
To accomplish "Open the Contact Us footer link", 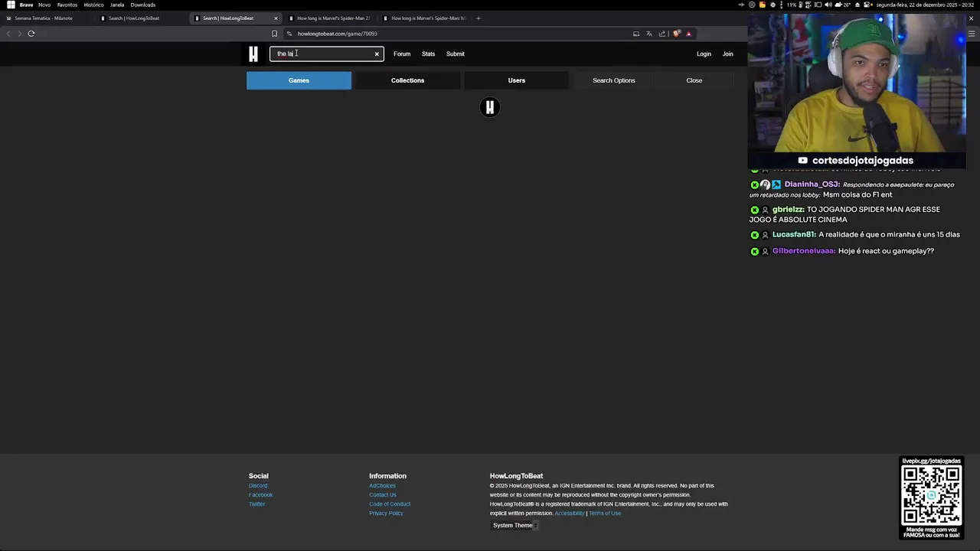I will coord(383,495).
